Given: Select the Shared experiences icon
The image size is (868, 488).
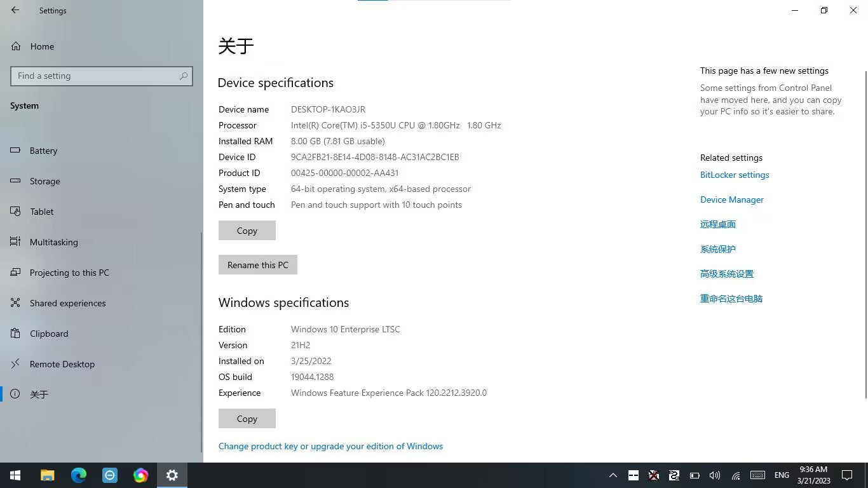Looking at the screenshot, I should (15, 303).
